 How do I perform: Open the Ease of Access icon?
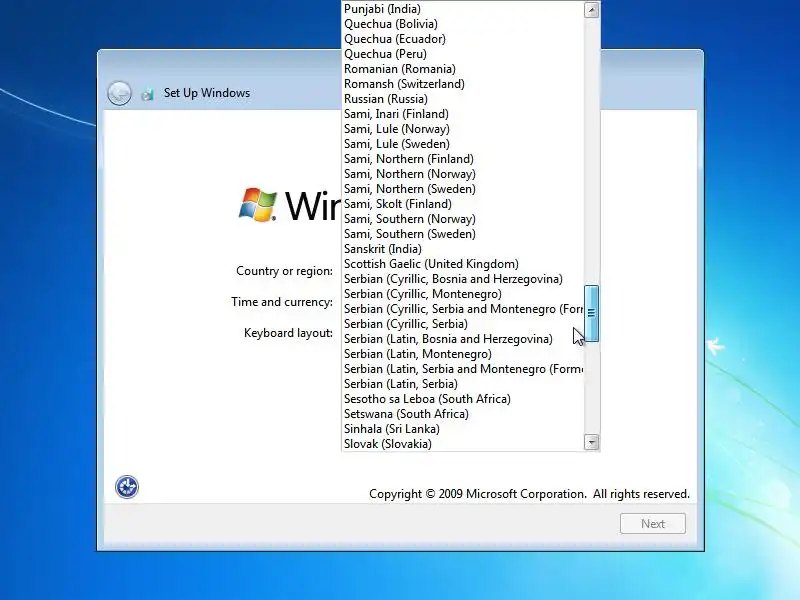pos(127,487)
